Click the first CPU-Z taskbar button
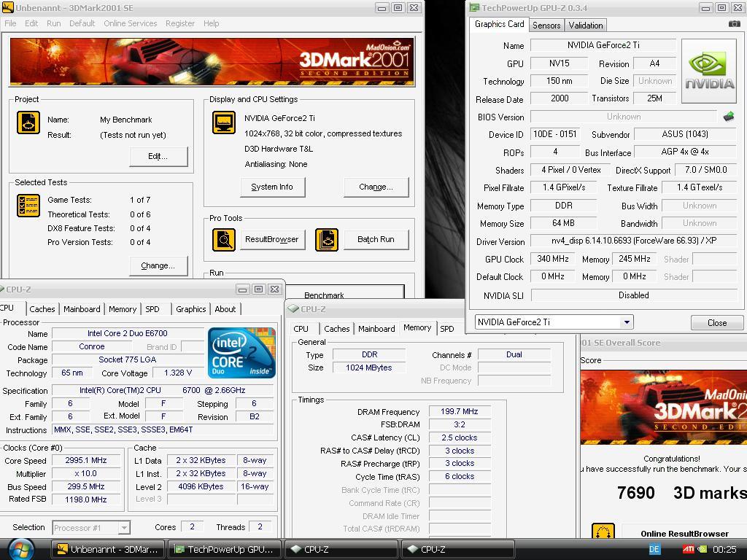 (341, 550)
